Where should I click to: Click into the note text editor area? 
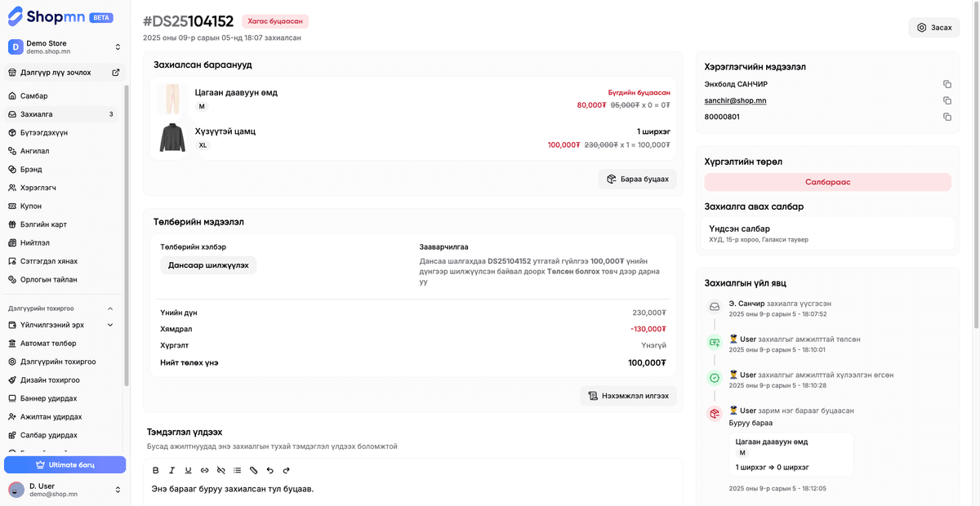(413, 493)
